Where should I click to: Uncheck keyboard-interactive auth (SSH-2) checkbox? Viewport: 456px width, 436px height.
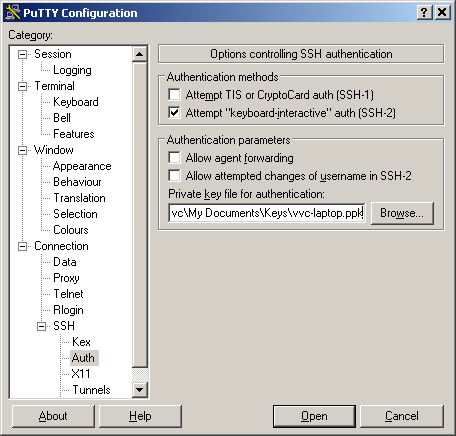point(174,113)
